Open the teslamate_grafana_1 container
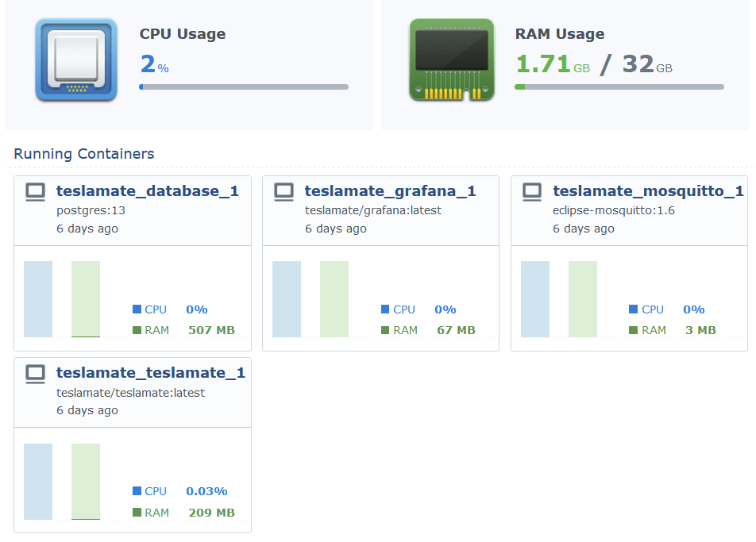The width and height of the screenshot is (756, 542). [390, 190]
